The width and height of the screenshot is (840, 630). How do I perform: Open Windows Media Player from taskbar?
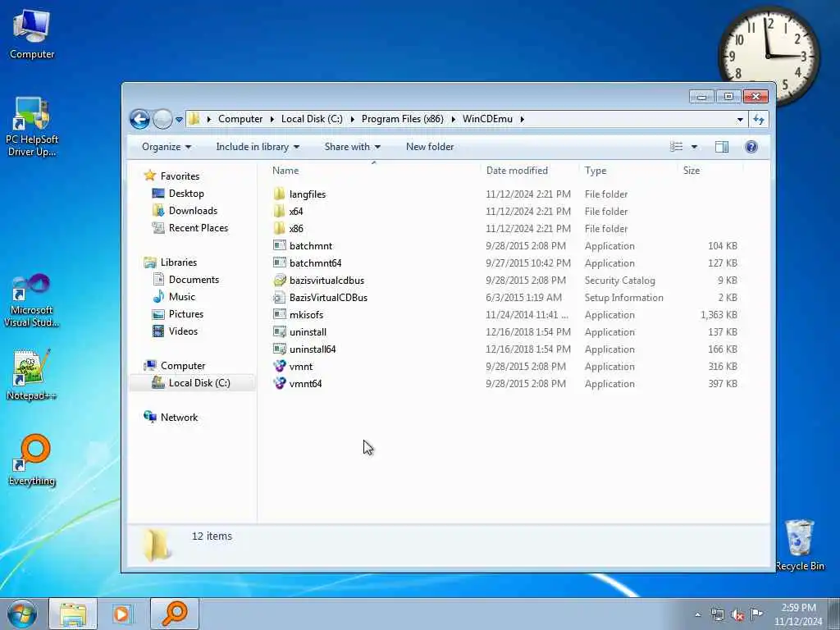click(x=121, y=614)
